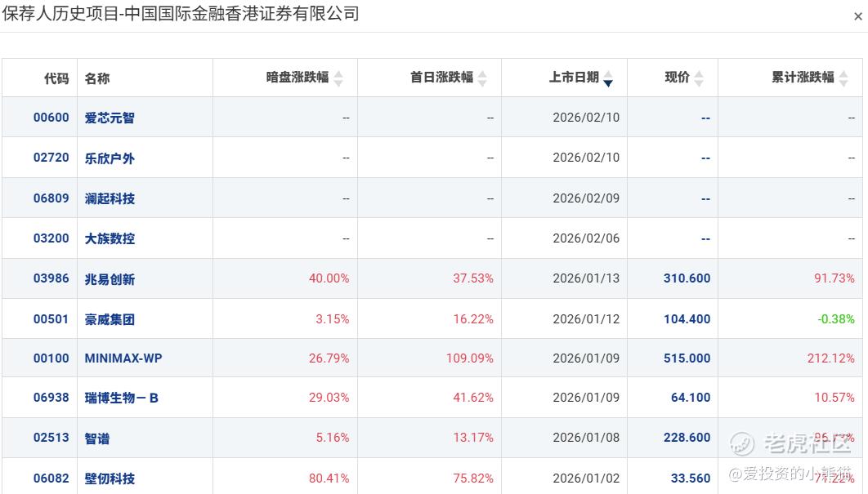Click stock code 03986
The height and width of the screenshot is (494, 868).
pyautogui.click(x=51, y=278)
